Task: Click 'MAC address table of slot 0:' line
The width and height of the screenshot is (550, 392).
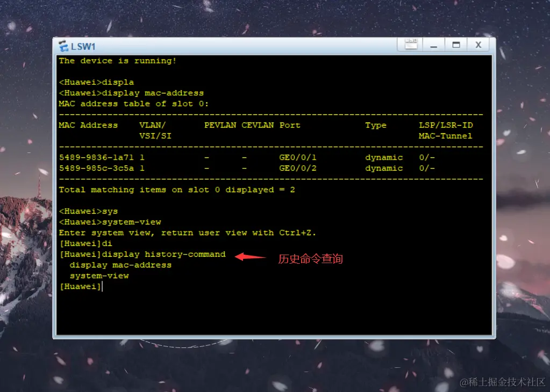Action: [134, 104]
